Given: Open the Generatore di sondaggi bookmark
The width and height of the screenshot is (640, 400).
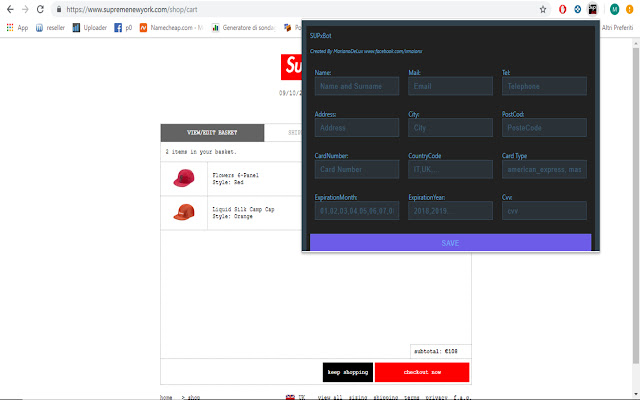Looking at the screenshot, I should 243,28.
